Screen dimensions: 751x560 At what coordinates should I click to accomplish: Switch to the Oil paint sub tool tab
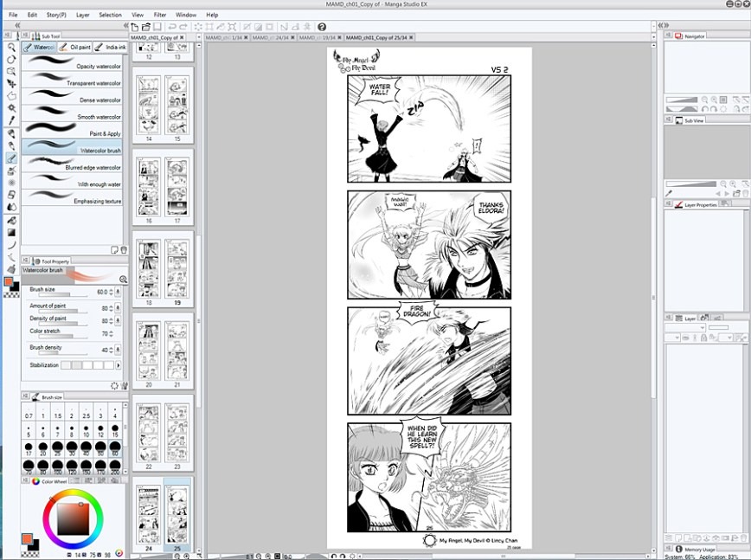(x=74, y=47)
